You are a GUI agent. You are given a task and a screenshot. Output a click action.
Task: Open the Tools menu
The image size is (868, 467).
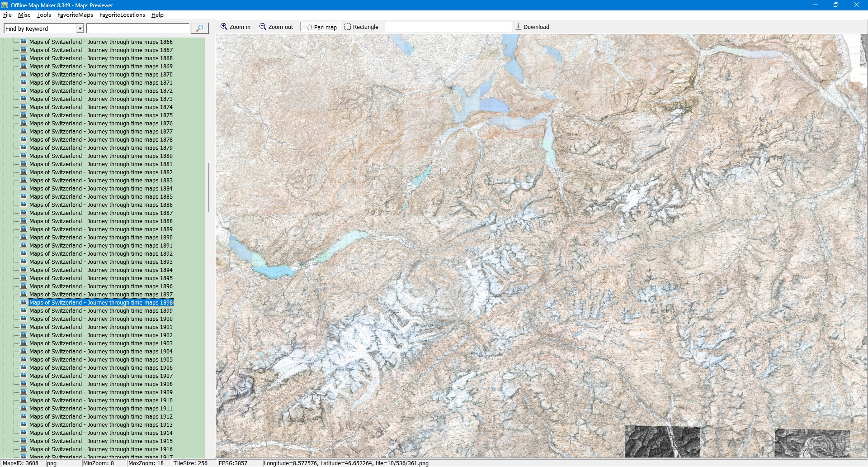[43, 15]
